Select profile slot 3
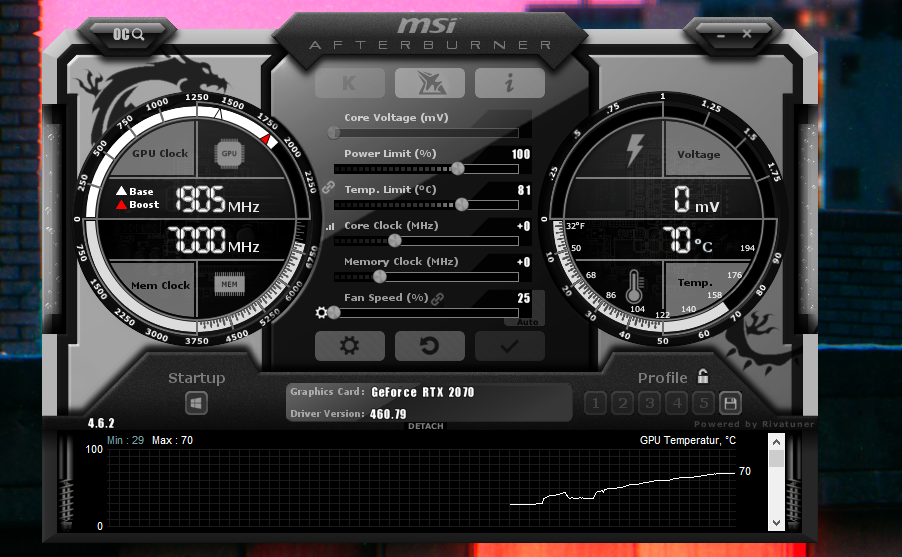 pos(649,403)
